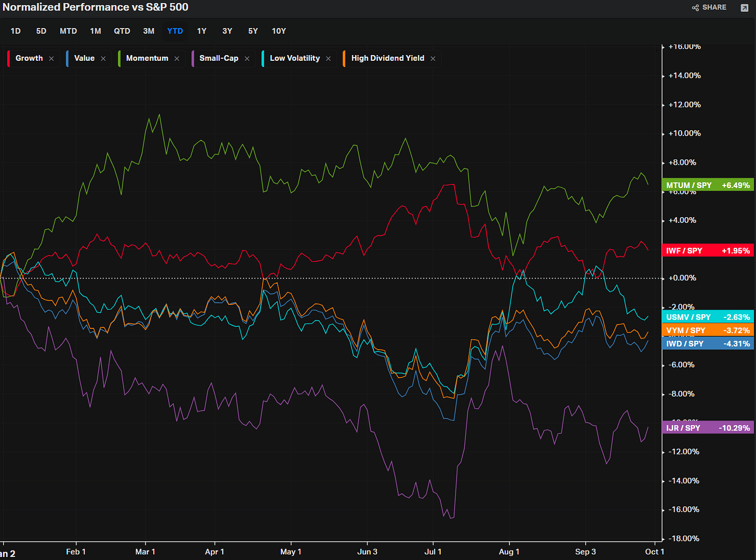The image size is (756, 560).
Task: Click the +0.00% baseline axis label
Action: [682, 278]
